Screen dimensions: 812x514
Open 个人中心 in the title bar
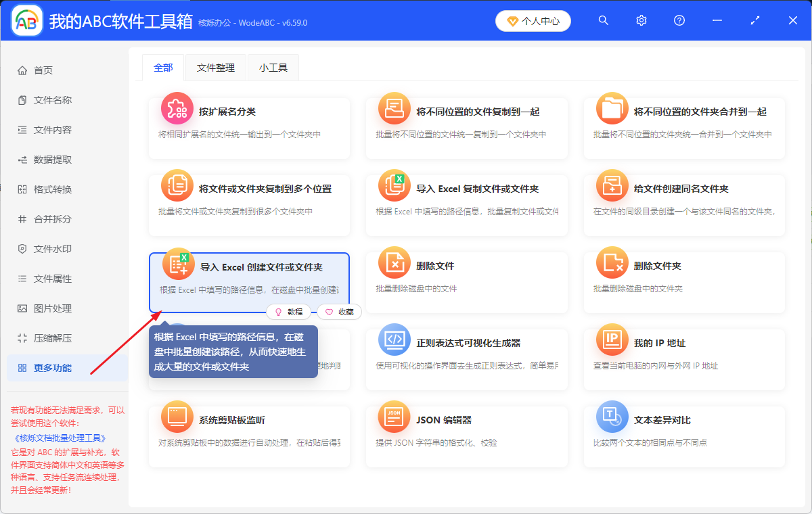coord(533,20)
